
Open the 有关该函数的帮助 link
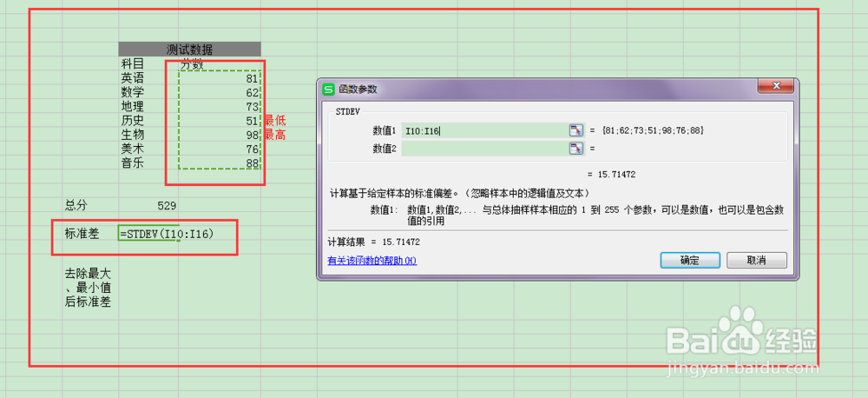[372, 261]
